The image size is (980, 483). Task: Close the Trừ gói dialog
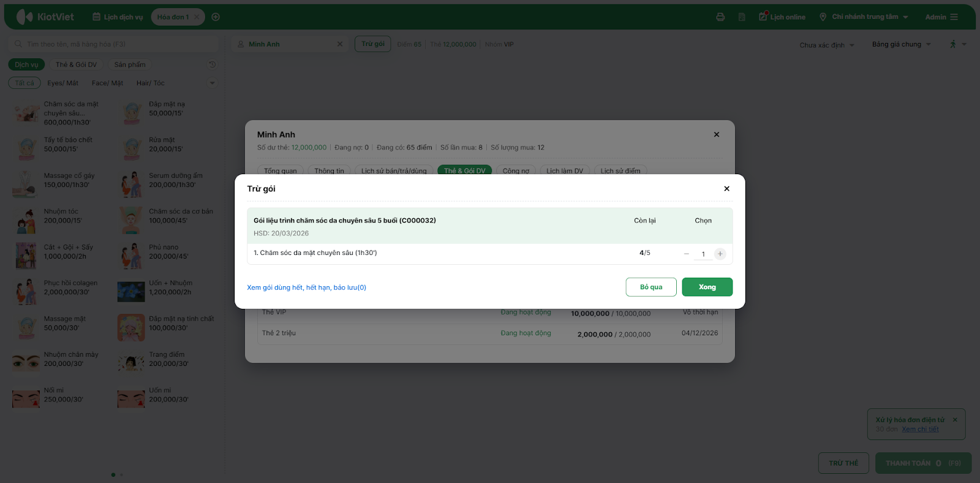(726, 189)
